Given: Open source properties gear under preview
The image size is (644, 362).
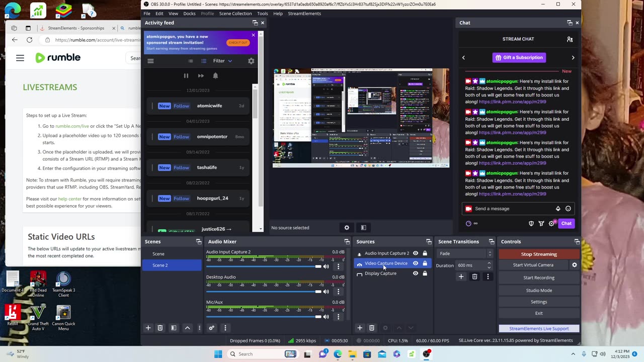Looking at the screenshot, I should (x=347, y=228).
